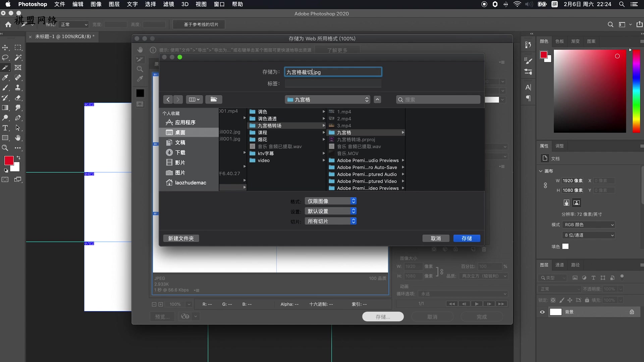Select the Path Selection tool

18,128
